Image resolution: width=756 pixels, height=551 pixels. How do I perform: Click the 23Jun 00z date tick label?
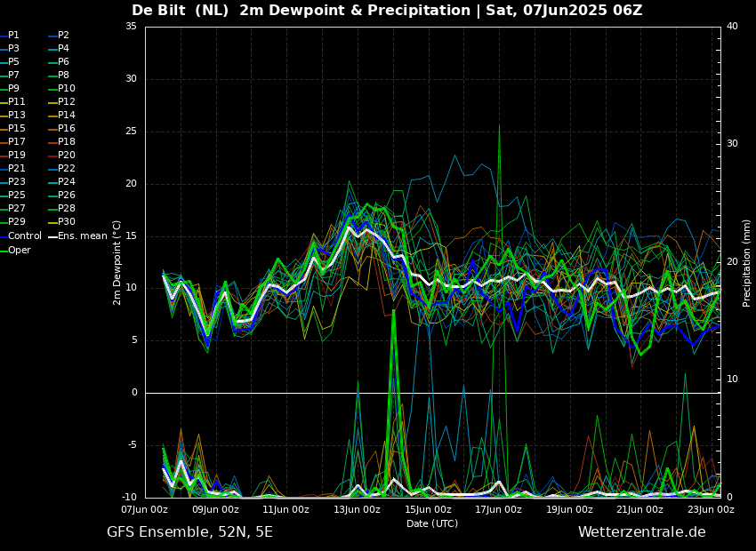711,510
